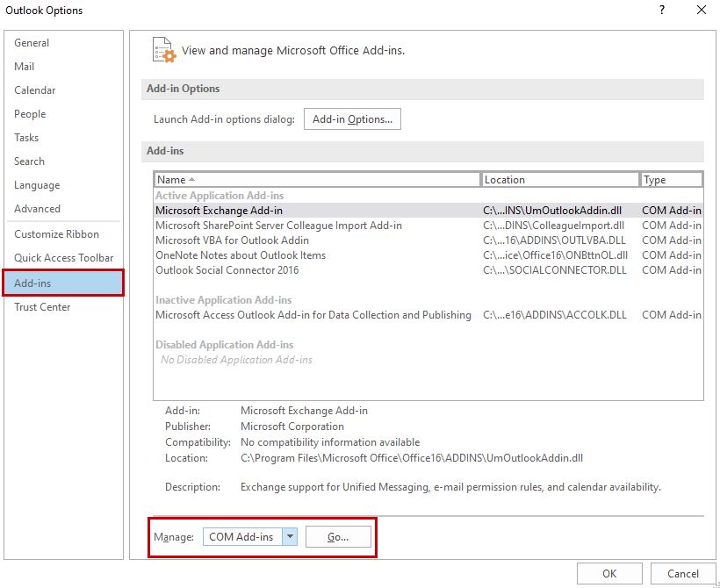720x588 pixels.
Task: Click the OUTLVBA.DLL location cell
Action: (554, 240)
